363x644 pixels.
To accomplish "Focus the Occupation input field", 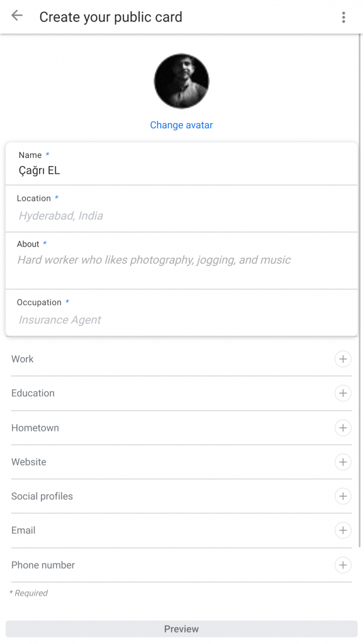I will (181, 313).
